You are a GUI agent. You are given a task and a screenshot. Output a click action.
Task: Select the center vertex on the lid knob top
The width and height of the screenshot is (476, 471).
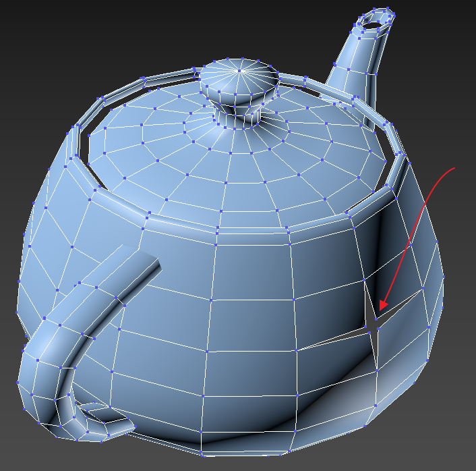pos(239,70)
